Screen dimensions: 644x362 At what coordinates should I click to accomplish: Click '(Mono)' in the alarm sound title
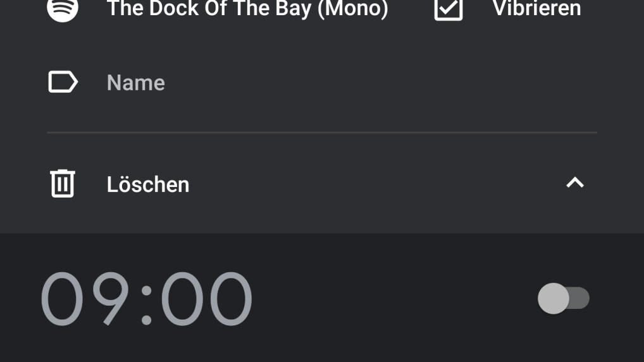[x=353, y=8]
